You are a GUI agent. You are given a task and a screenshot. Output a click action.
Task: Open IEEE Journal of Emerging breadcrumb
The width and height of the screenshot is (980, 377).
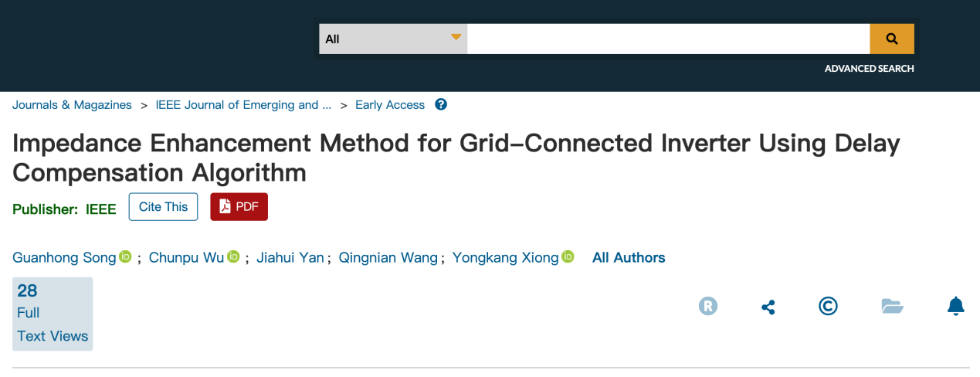243,105
